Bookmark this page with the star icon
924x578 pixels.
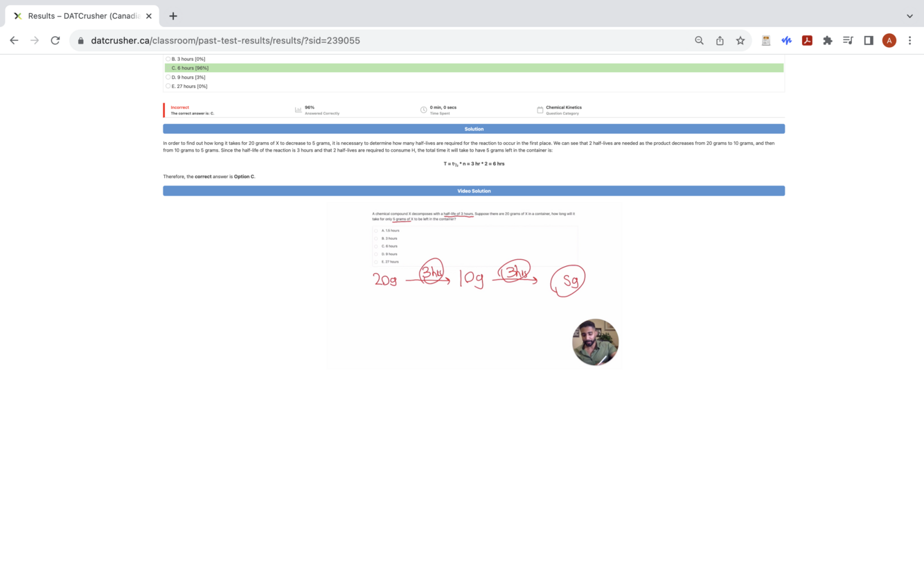click(740, 40)
